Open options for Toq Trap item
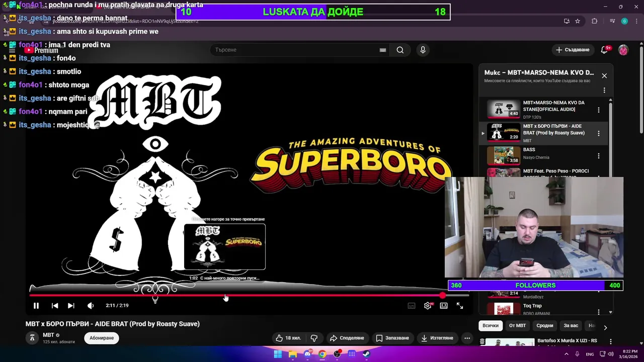 598,312
